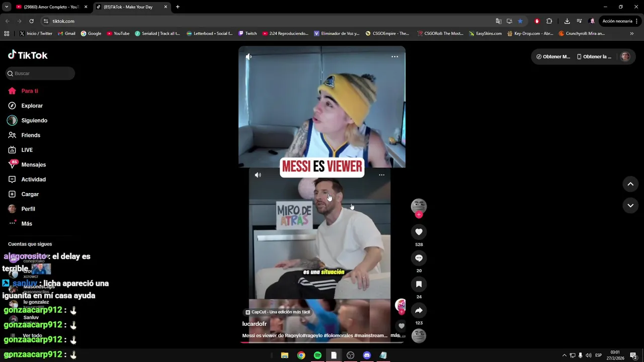Open the sound disc avatar below share

(x=419, y=336)
